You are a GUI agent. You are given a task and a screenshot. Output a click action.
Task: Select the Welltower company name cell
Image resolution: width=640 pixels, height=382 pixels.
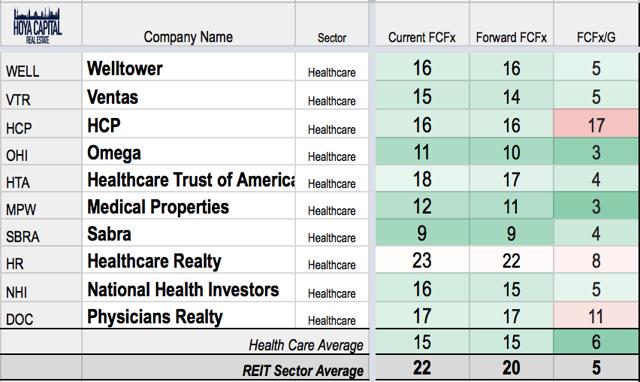(x=188, y=68)
